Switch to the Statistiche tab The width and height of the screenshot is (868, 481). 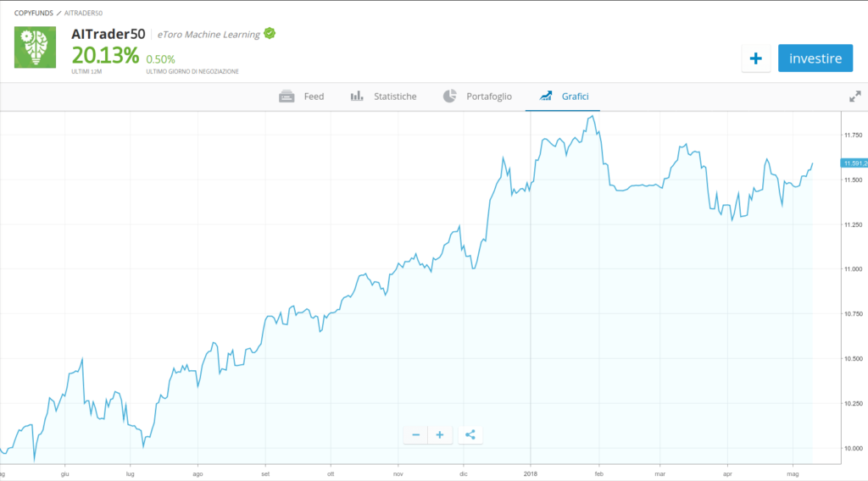[x=383, y=97]
